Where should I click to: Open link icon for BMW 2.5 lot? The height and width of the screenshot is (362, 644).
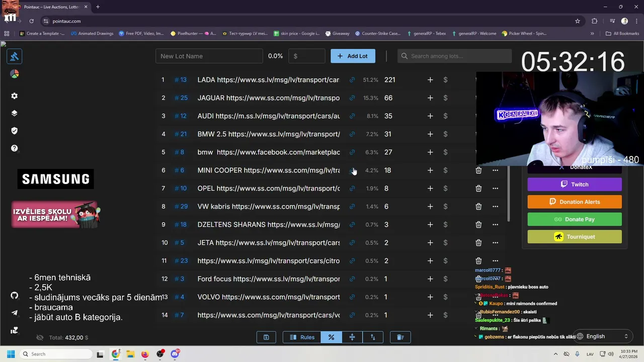coord(352,134)
